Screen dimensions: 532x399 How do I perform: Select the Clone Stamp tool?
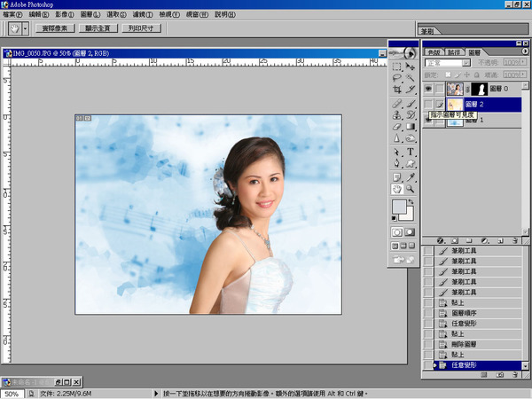click(397, 114)
